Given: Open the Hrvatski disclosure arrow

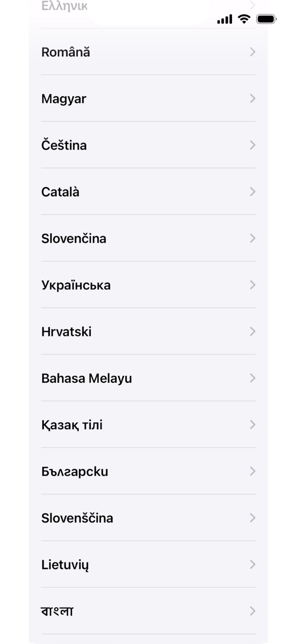Looking at the screenshot, I should [x=253, y=331].
